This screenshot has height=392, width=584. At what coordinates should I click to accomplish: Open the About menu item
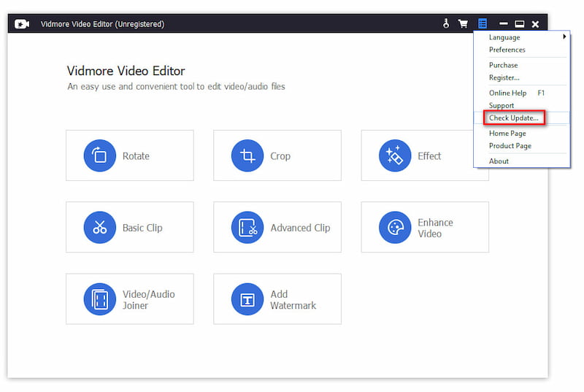pyautogui.click(x=499, y=161)
